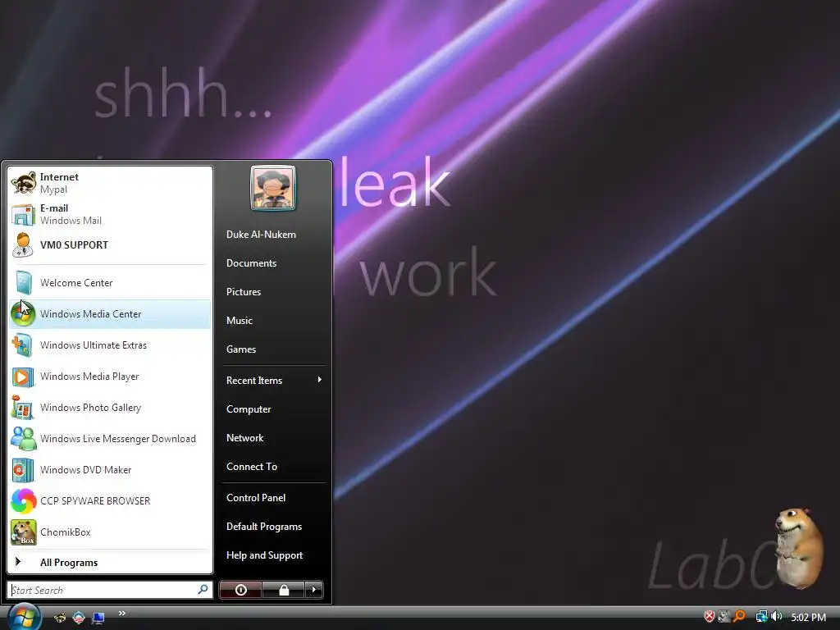
Task: Click network connection tray icon
Action: tap(761, 617)
